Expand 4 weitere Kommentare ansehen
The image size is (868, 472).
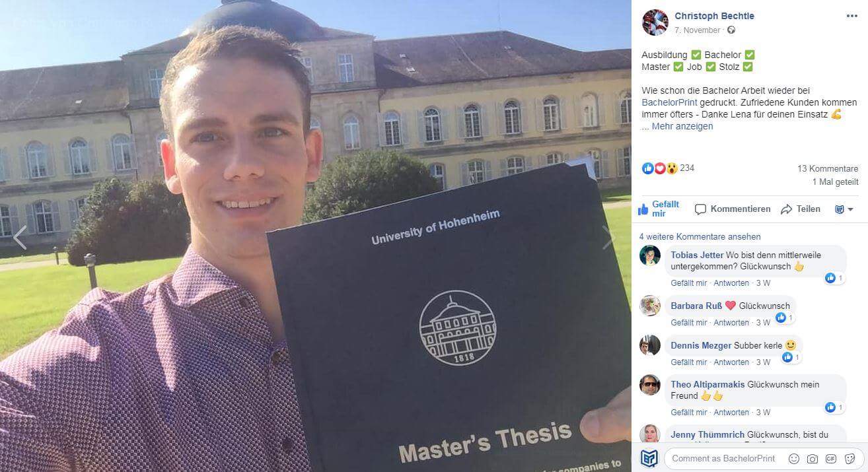700,236
